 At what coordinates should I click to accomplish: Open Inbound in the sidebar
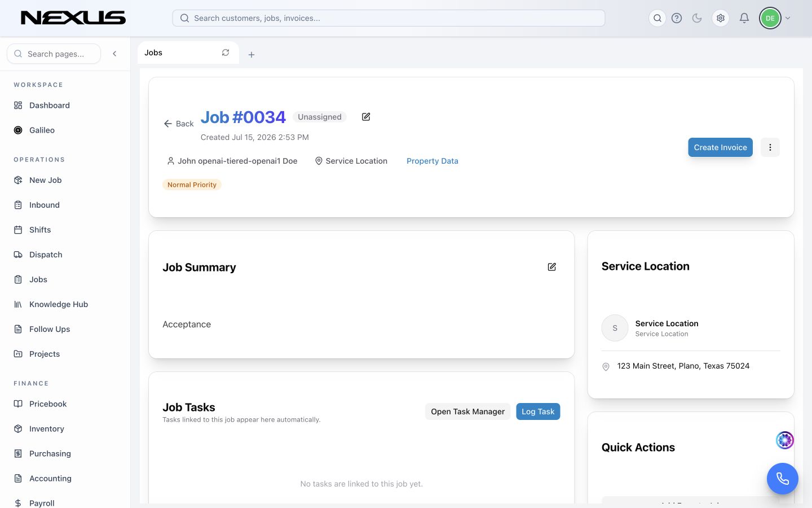(x=45, y=205)
